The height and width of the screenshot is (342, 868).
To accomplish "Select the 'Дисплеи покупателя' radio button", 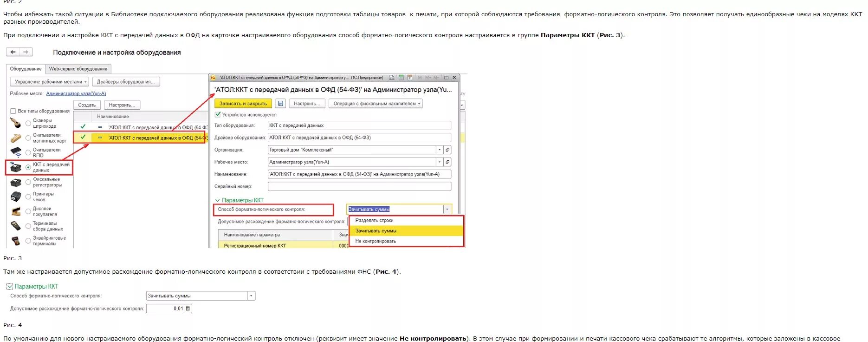I will (x=28, y=211).
